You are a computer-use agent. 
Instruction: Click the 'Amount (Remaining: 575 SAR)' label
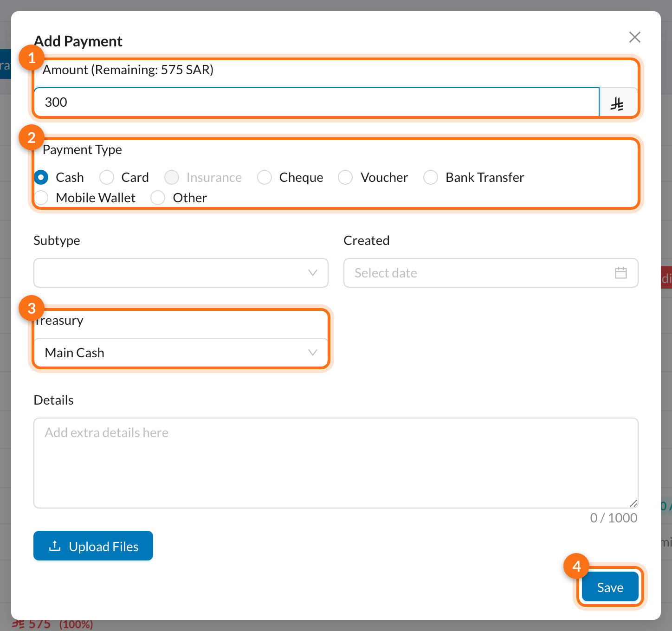[128, 70]
